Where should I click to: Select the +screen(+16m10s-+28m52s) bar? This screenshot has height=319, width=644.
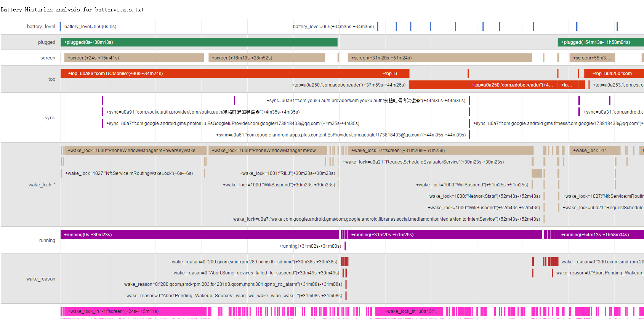click(x=267, y=58)
